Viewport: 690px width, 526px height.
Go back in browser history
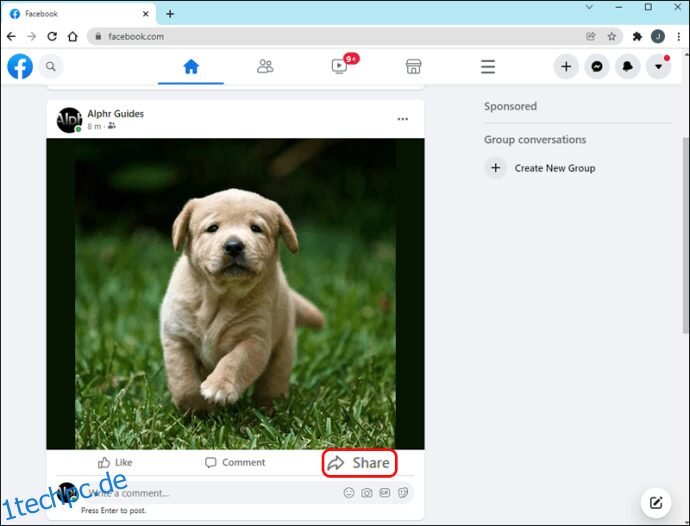tap(11, 37)
